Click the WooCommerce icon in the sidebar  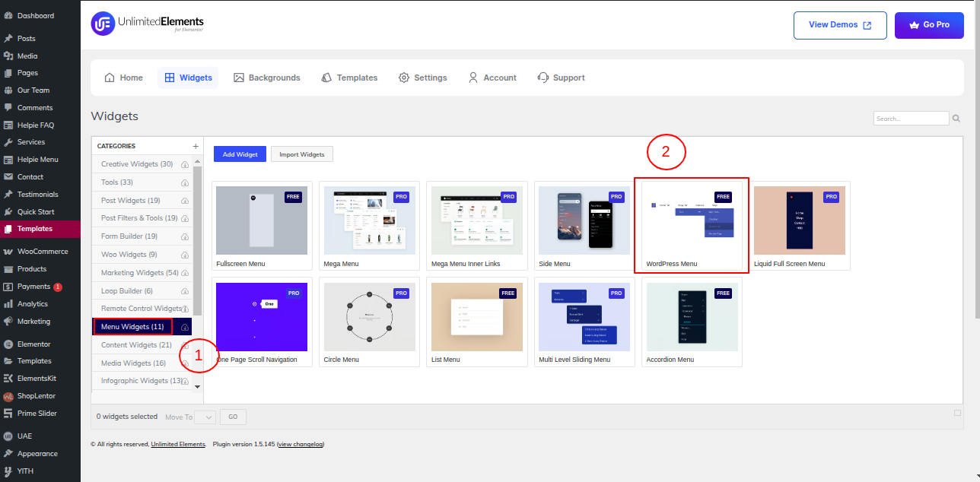tap(8, 251)
